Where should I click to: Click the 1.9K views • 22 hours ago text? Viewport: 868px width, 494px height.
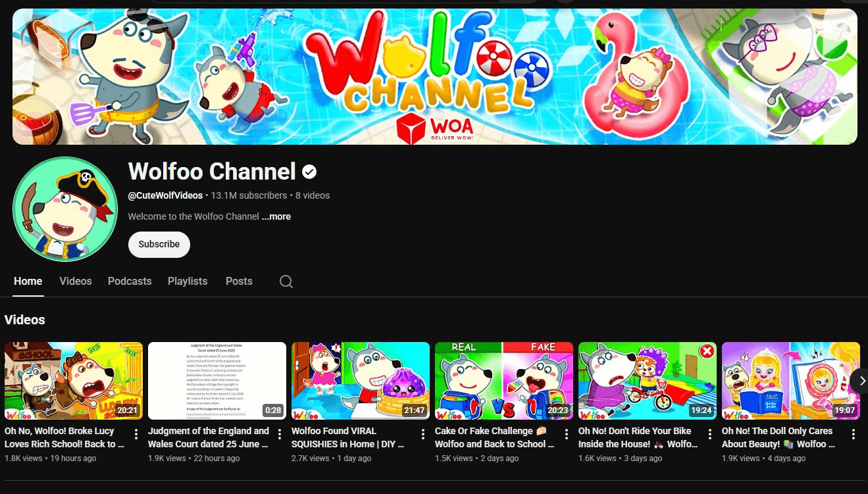pos(194,458)
